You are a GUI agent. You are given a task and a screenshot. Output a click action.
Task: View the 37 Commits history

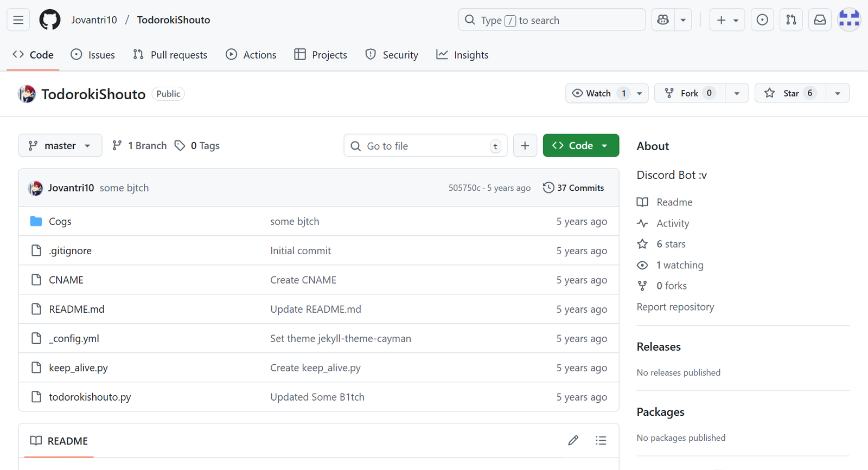coord(573,188)
